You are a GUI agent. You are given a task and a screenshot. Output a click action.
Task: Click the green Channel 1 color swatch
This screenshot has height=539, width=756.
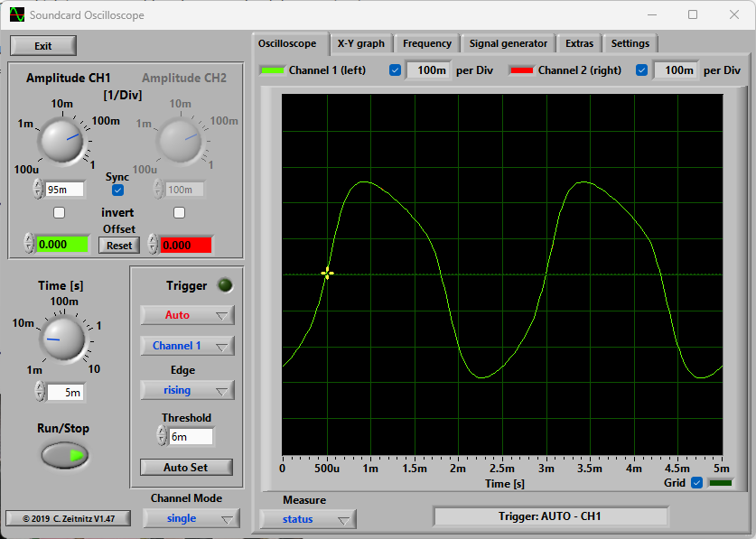point(272,70)
